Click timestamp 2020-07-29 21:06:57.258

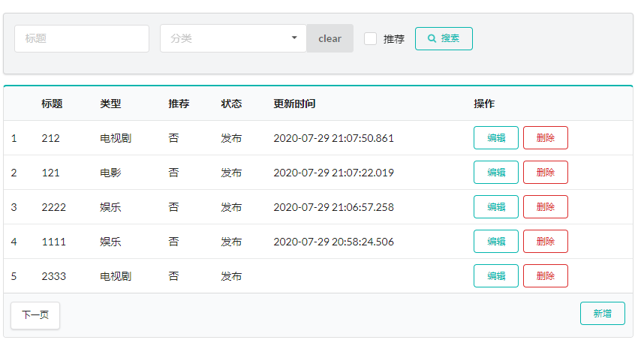click(x=333, y=207)
